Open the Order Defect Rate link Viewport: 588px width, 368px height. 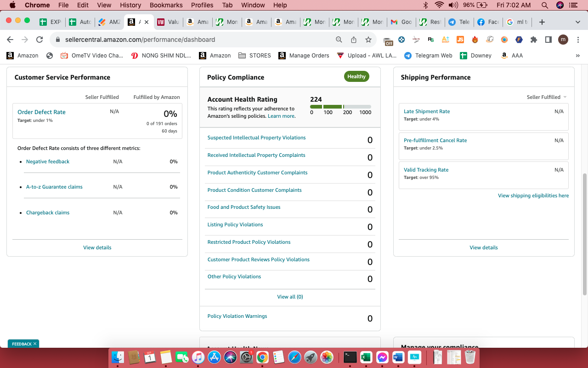point(41,112)
